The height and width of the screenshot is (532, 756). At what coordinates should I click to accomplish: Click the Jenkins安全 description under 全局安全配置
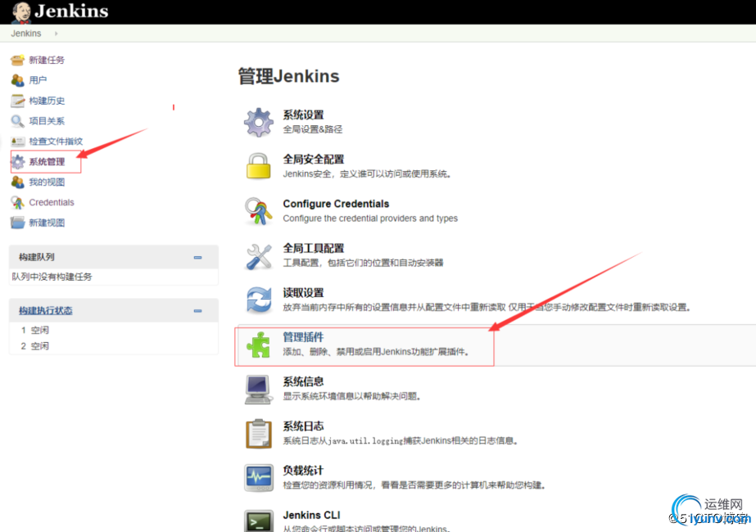click(368, 174)
